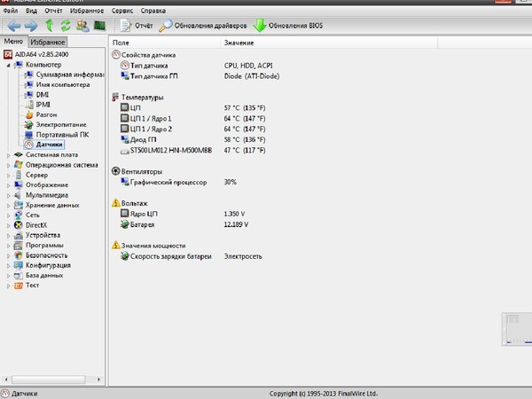532x399 pixels.
Task: Refresh using the green circular arrows icon
Action: point(66,26)
